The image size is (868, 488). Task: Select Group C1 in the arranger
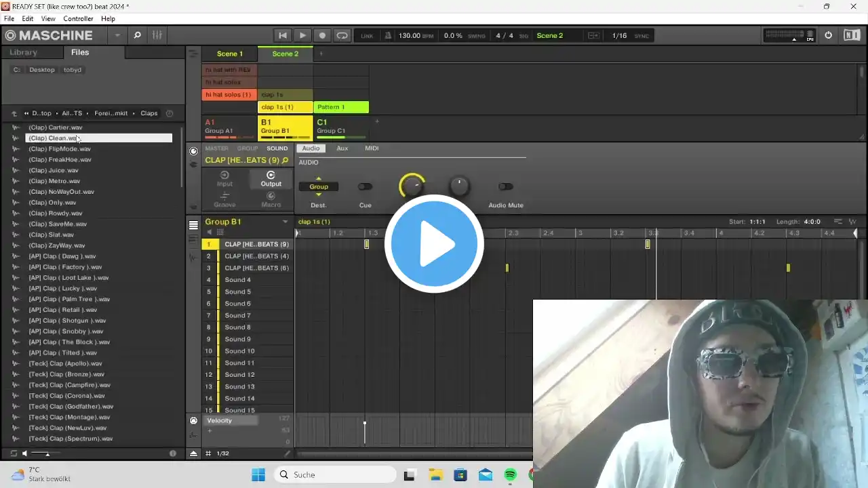(341, 127)
